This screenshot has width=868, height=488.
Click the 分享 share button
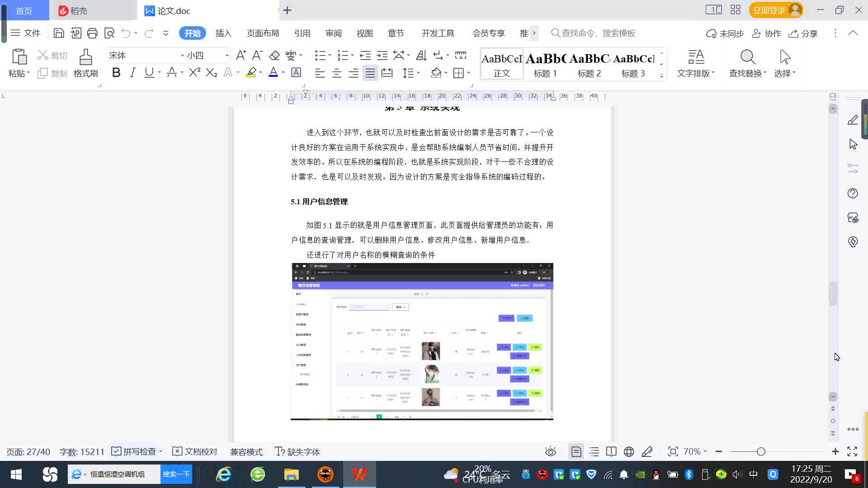803,33
